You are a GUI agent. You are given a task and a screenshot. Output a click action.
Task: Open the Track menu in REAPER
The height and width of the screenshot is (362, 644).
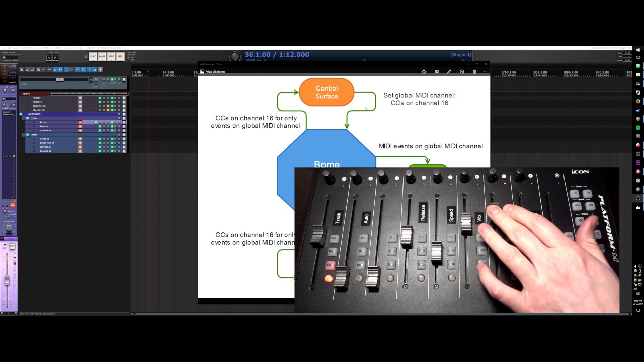(39, 48)
